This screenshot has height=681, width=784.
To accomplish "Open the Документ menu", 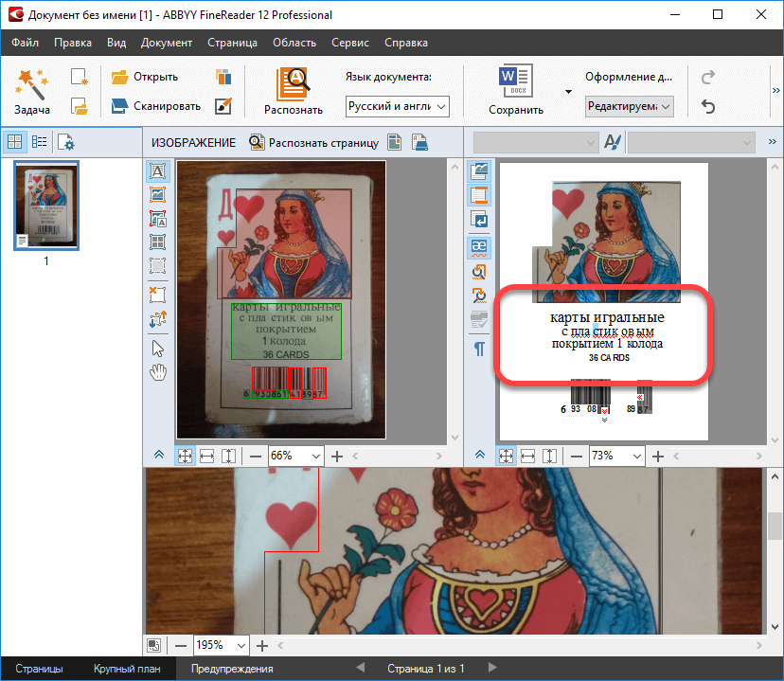I will point(167,43).
